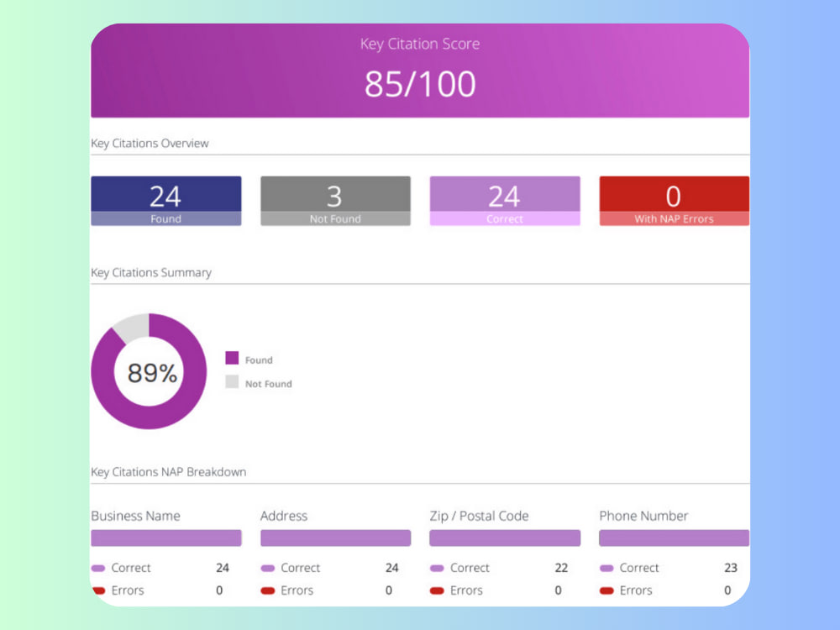Click the Zip / Postal Code label
Viewport: 840px width, 630px height.
click(479, 516)
